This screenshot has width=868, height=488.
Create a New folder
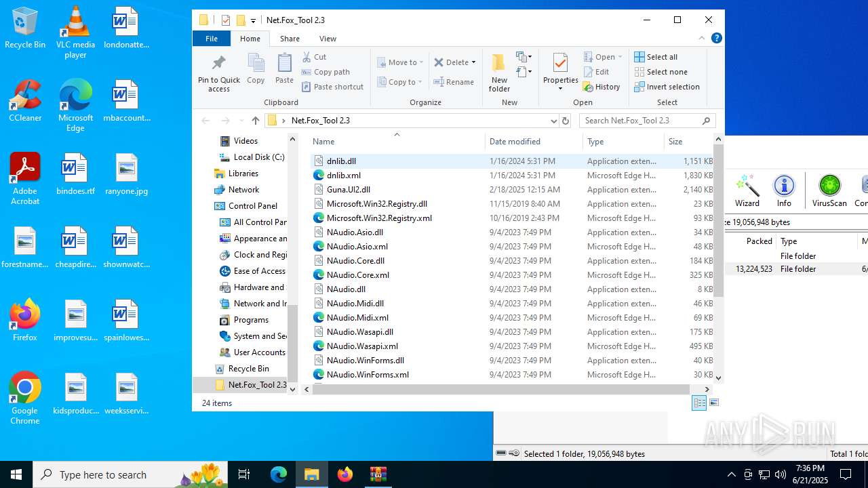pyautogui.click(x=499, y=73)
